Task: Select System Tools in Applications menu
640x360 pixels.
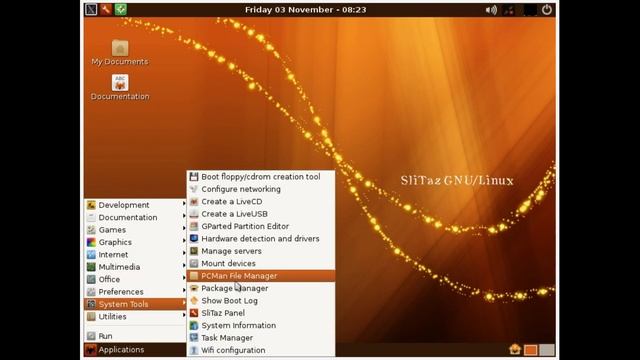Action: (135, 304)
